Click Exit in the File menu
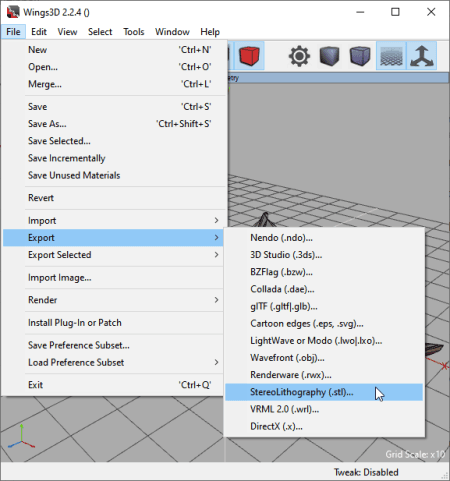The image size is (450, 481). coord(114,385)
